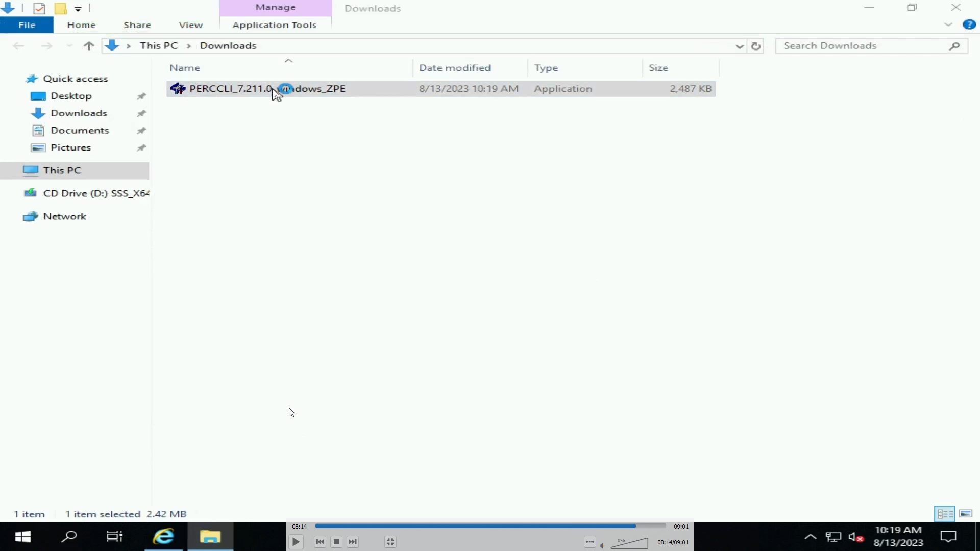
Task: Expand the search box dropdown
Action: pos(740,46)
